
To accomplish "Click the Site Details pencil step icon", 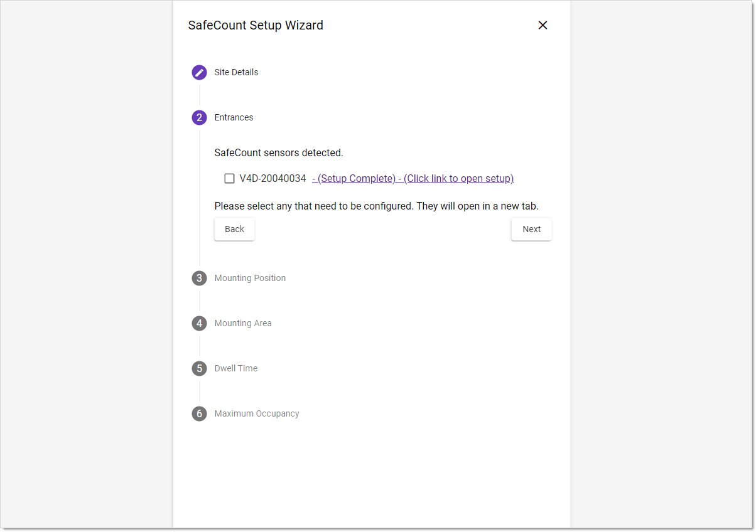I will click(x=199, y=72).
